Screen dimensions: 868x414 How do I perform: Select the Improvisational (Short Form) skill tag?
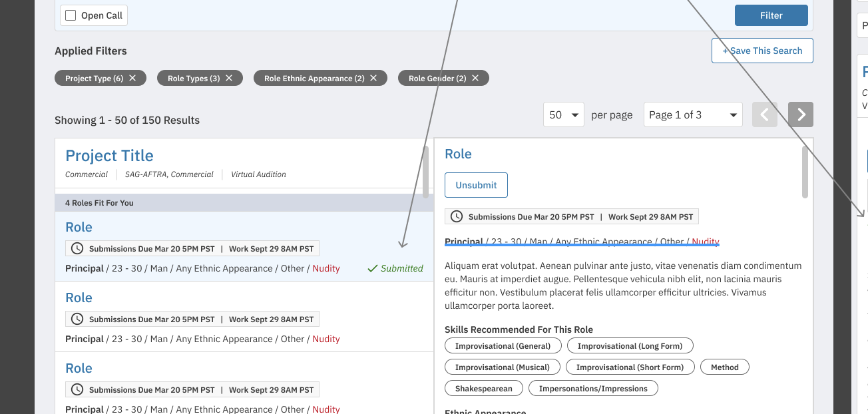[x=630, y=367]
